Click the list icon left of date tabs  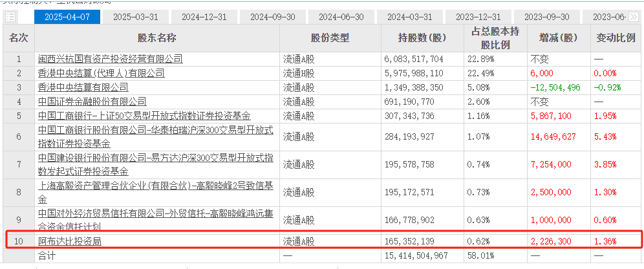tap(10, 17)
